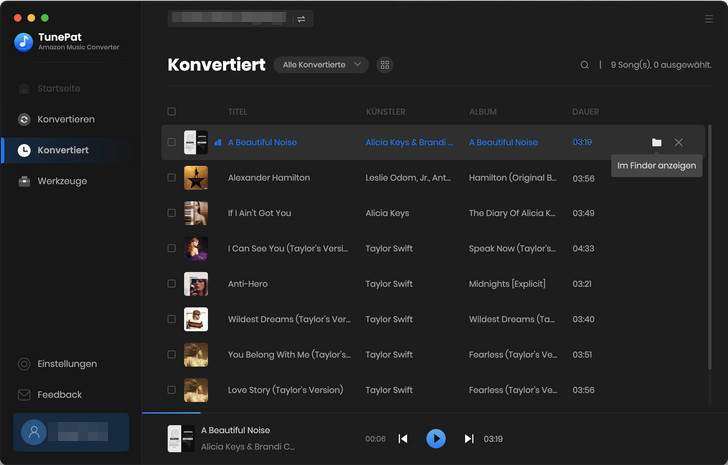The image size is (728, 465).
Task: Click the TITEL column header
Action: tap(238, 112)
